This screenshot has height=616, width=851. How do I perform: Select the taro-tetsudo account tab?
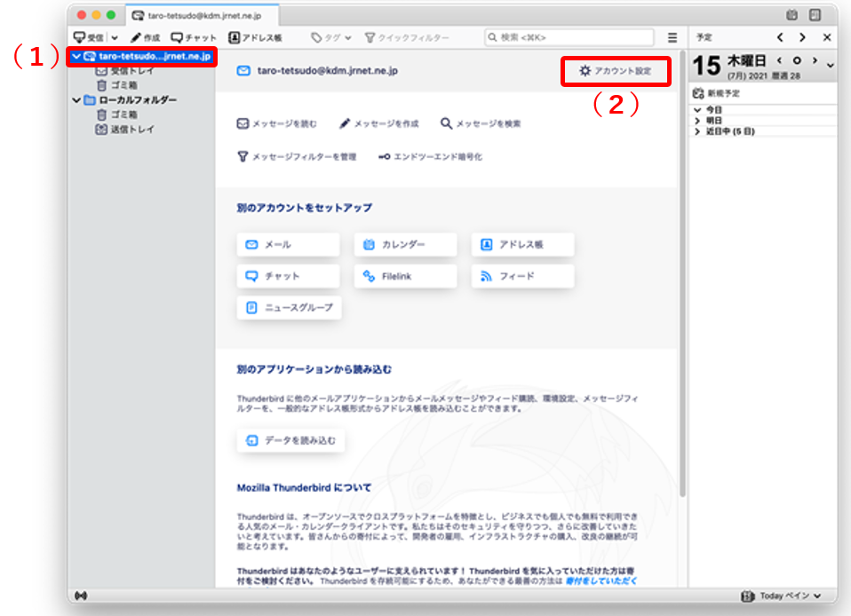point(203,16)
